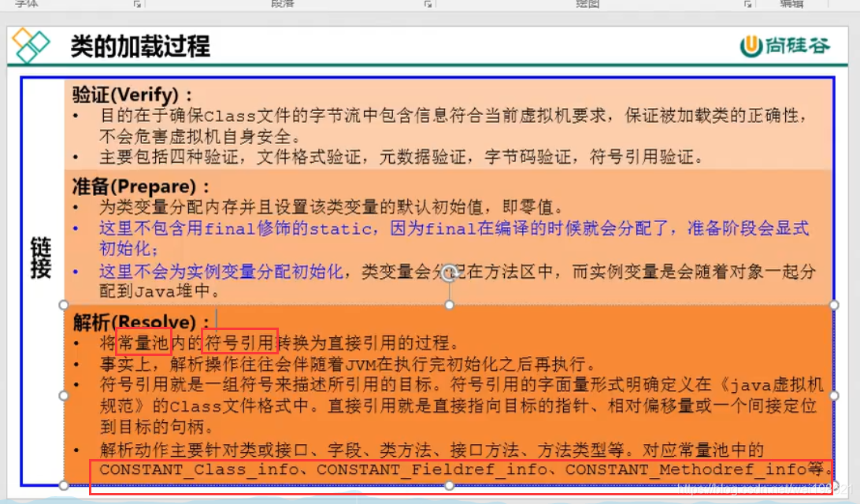
Task: Click the line starting 主要包括四种验证
Action: [x=402, y=158]
